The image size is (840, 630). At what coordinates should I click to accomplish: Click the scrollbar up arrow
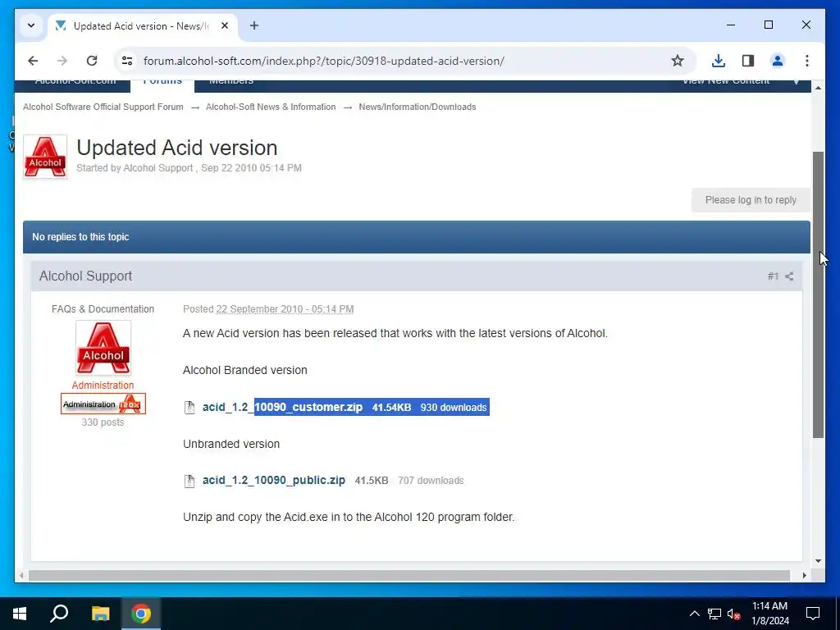coord(818,87)
